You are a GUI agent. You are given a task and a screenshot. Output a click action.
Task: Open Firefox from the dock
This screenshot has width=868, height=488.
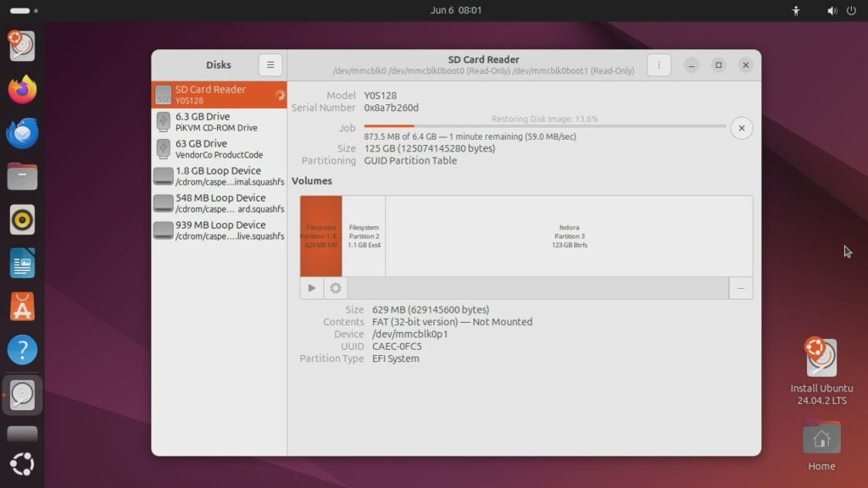coord(23,88)
